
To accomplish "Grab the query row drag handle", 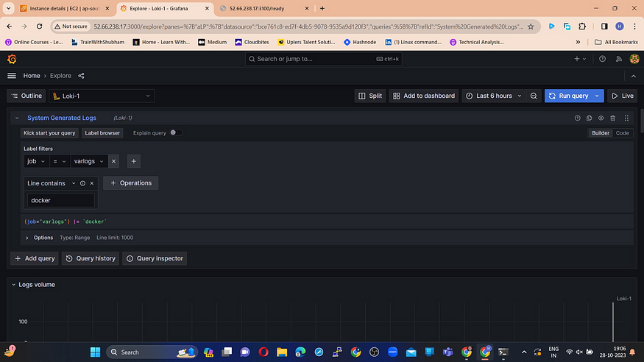I will pos(626,118).
